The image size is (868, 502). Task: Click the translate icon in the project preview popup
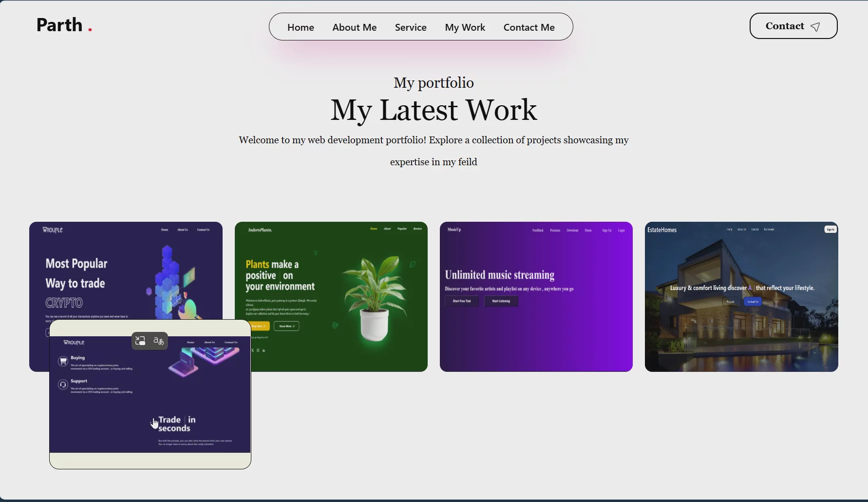(x=158, y=341)
